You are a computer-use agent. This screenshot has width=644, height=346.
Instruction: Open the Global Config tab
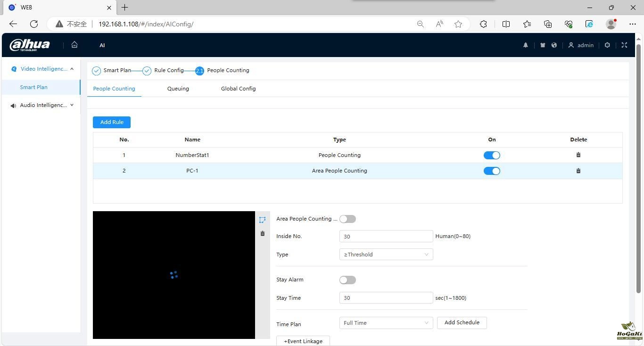[x=238, y=89]
